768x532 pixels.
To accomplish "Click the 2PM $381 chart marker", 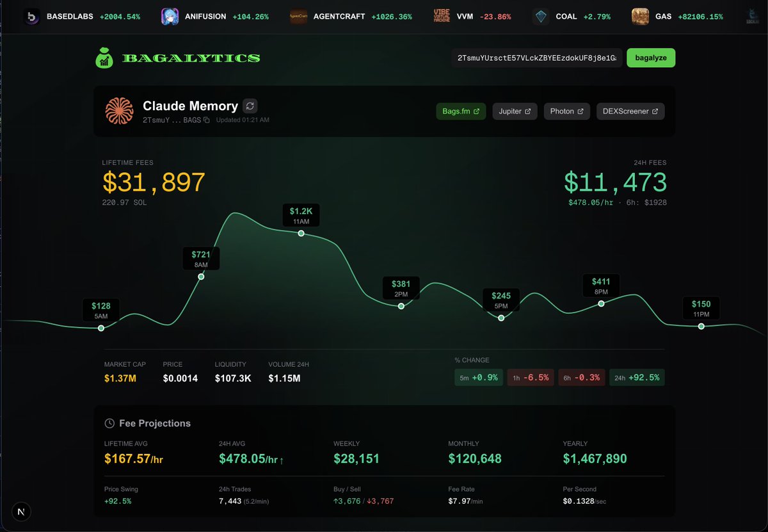I will coord(401,306).
